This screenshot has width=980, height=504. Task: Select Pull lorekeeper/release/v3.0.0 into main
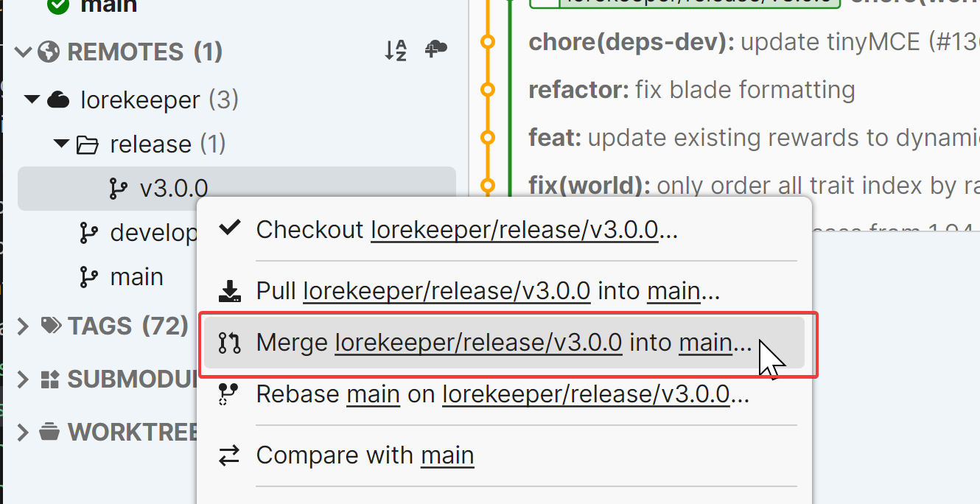[x=487, y=291]
